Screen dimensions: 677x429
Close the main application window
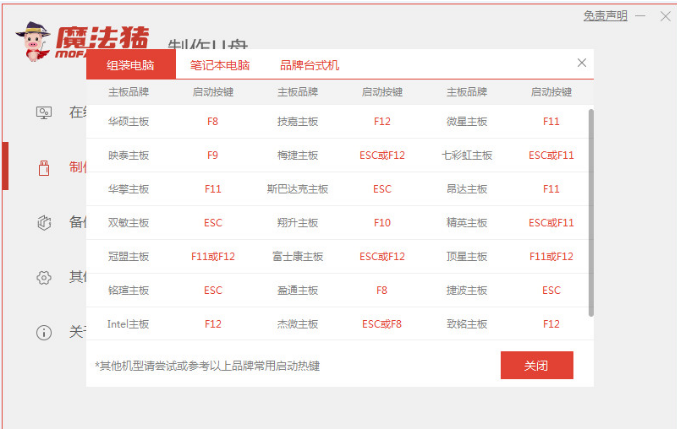pos(664,16)
